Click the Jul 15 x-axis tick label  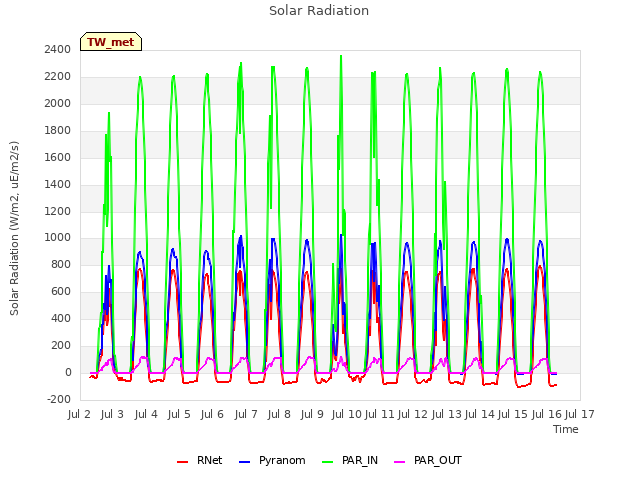click(513, 414)
